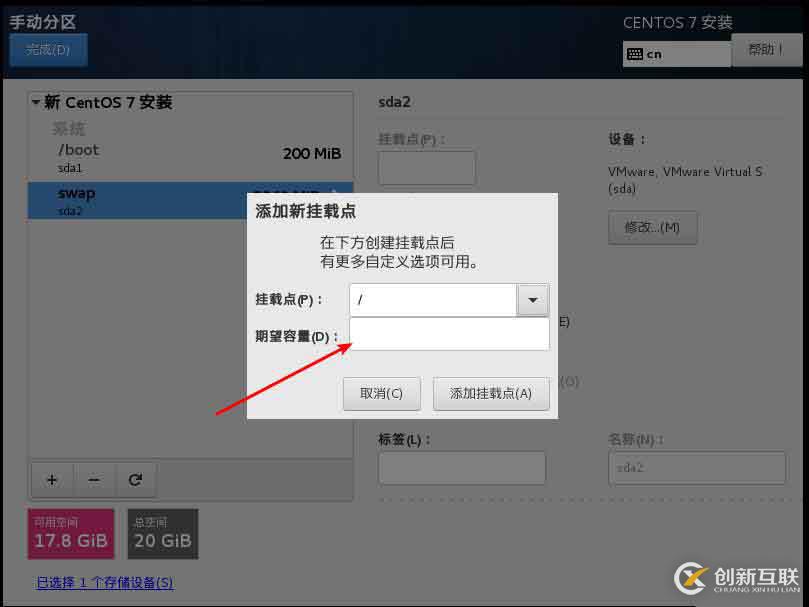This screenshot has width=809, height=607.
Task: Click the remove partition minus icon
Action: pyautogui.click(x=94, y=480)
